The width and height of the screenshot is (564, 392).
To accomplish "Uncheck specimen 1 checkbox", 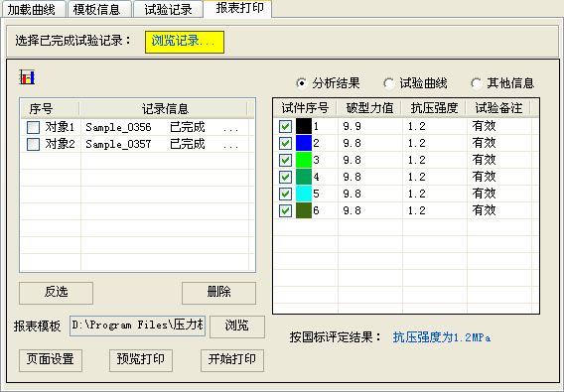I will [x=285, y=126].
